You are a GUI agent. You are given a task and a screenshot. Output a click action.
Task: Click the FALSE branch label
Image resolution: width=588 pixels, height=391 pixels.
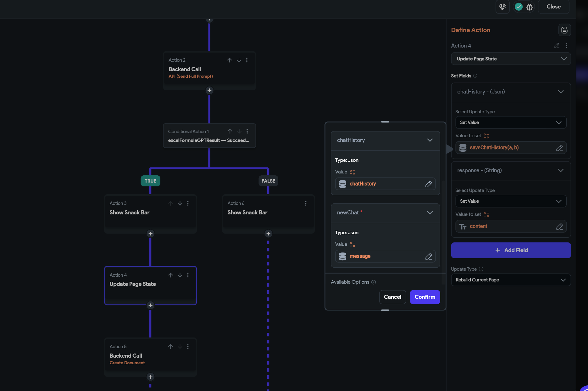(268, 181)
